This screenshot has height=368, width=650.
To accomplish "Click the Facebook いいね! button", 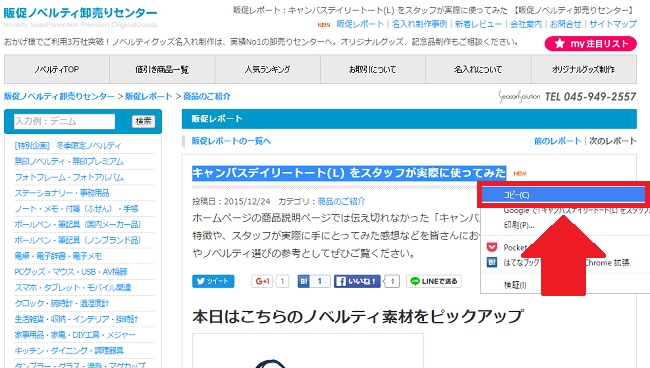I will (x=357, y=281).
